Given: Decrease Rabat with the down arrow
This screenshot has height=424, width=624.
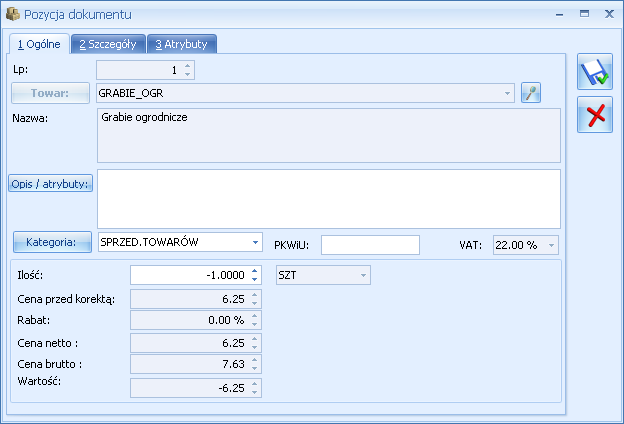Looking at the screenshot, I should pos(255,324).
